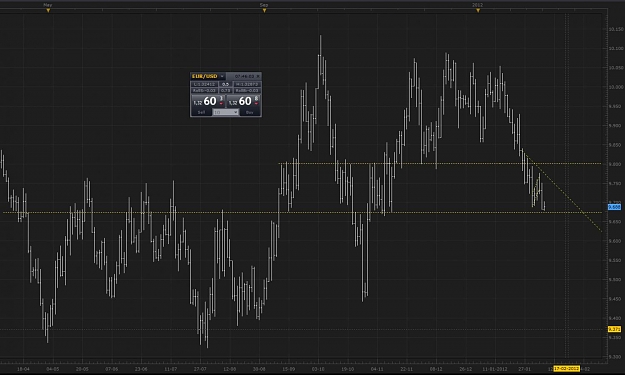Image resolution: width=625 pixels, height=375 pixels.
Task: Click the Buy button in the EUR/USD widget
Action: pos(250,112)
